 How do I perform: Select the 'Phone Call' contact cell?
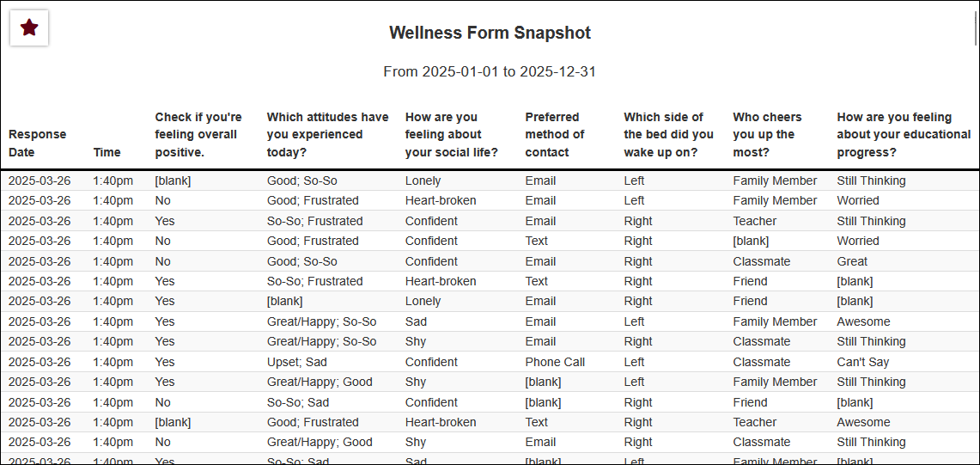pos(555,362)
